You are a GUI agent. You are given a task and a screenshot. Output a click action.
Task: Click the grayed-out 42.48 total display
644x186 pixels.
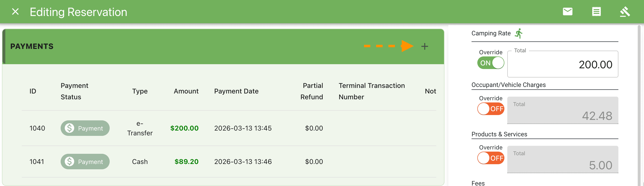[x=563, y=110]
